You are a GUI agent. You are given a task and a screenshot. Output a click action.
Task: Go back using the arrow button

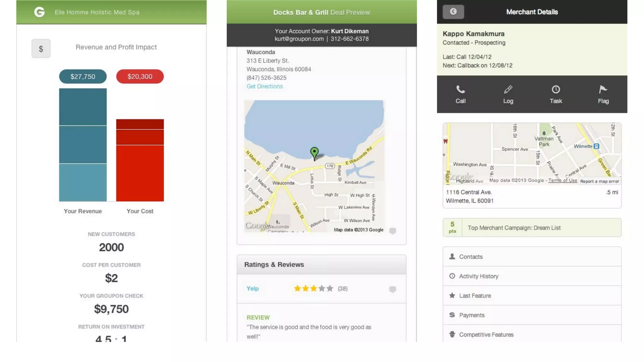point(453,12)
